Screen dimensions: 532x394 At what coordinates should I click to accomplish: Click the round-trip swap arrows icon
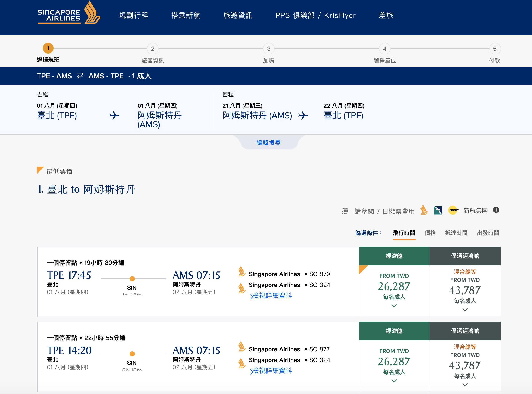pos(80,76)
